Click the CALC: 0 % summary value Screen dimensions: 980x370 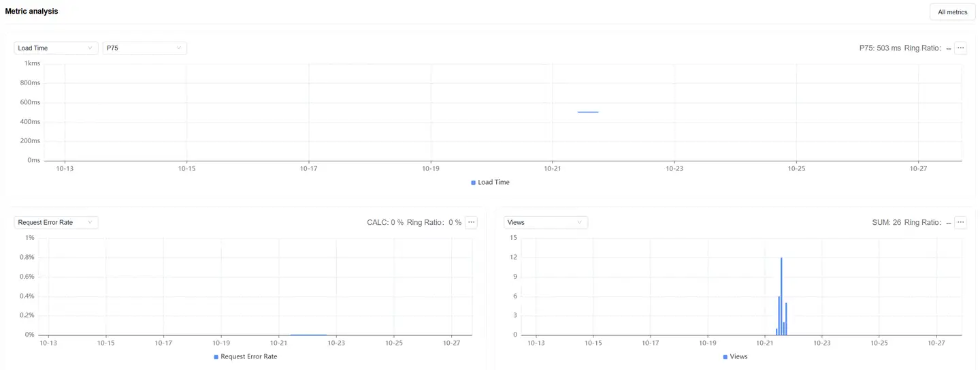pyautogui.click(x=385, y=222)
